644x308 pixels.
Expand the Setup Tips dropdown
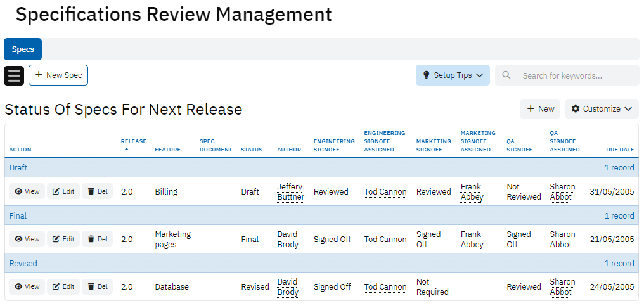[453, 75]
